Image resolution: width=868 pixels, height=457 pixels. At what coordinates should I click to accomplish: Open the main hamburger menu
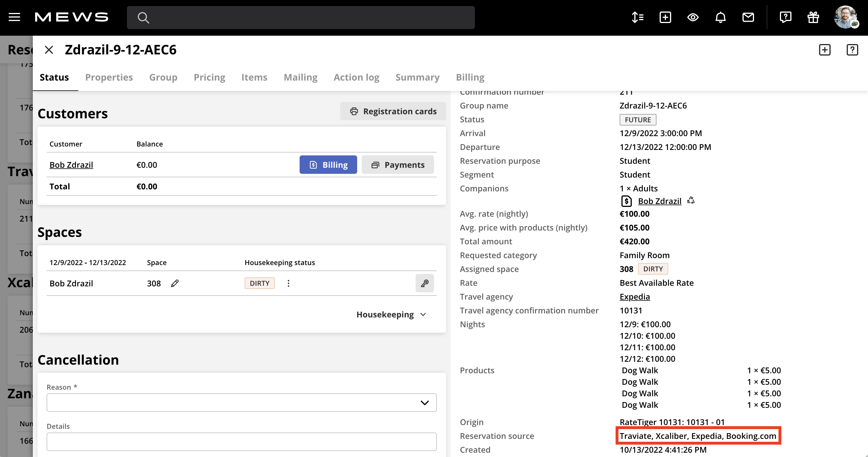[x=14, y=17]
